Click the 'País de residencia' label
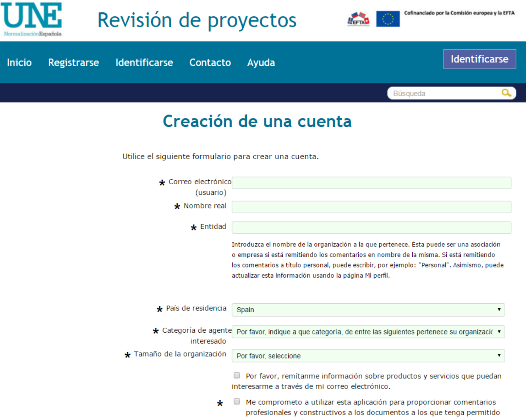The width and height of the screenshot is (526, 420). click(196, 308)
